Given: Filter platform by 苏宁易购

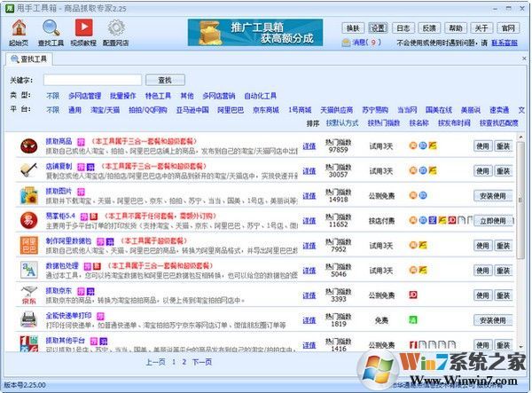Looking at the screenshot, I should coord(375,110).
